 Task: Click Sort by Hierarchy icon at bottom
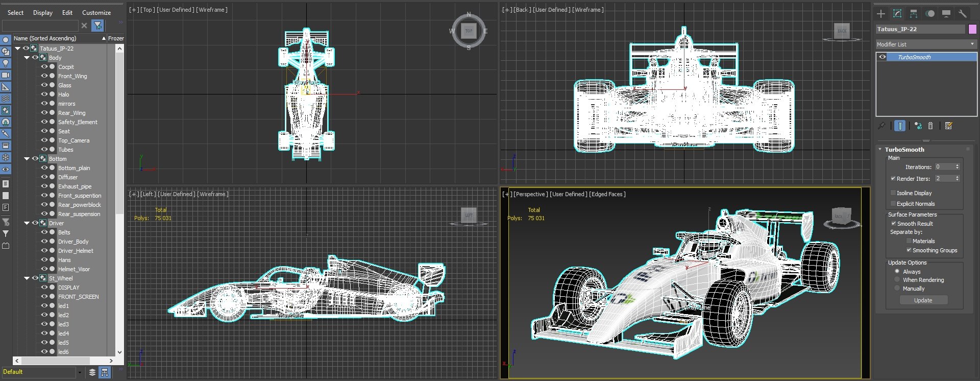coord(105,372)
